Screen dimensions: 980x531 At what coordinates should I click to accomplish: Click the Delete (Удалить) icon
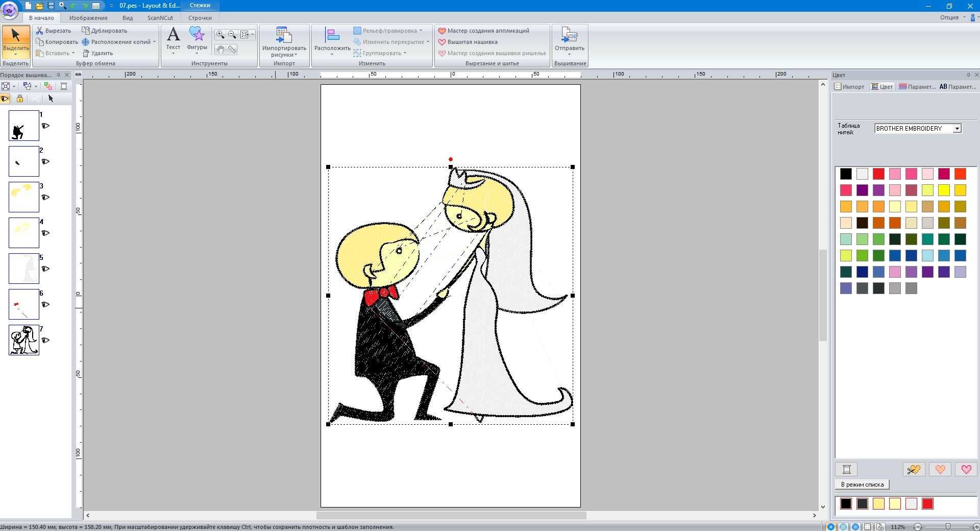click(x=86, y=53)
